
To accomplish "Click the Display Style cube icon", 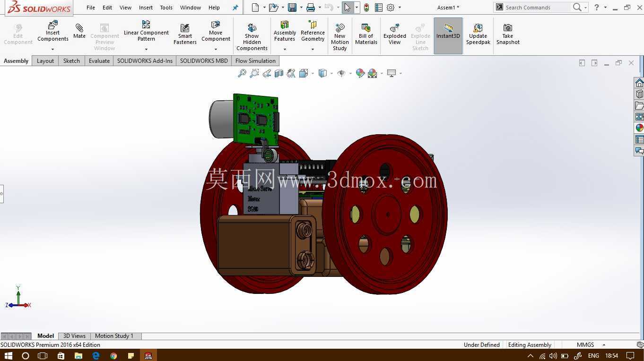I will coord(322,73).
